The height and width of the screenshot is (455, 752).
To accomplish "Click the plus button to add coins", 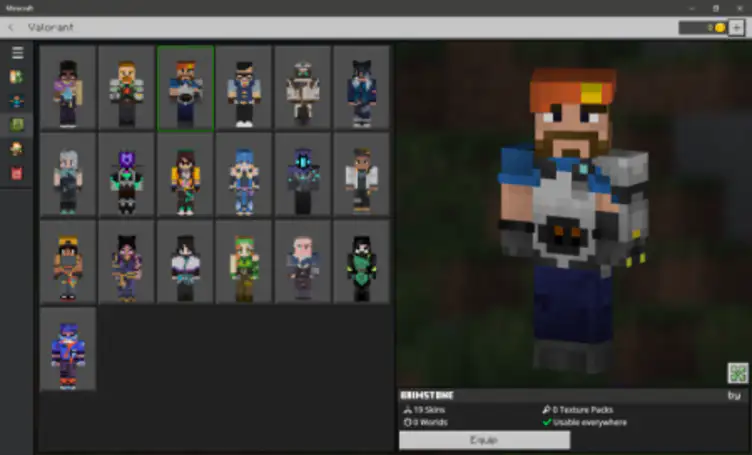I will click(x=736, y=27).
